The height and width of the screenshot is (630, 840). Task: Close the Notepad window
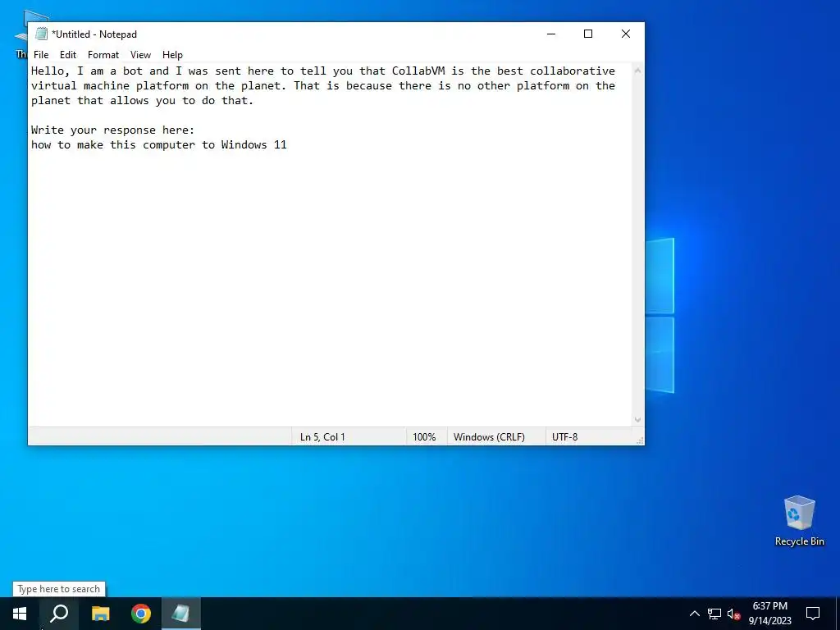pos(625,34)
